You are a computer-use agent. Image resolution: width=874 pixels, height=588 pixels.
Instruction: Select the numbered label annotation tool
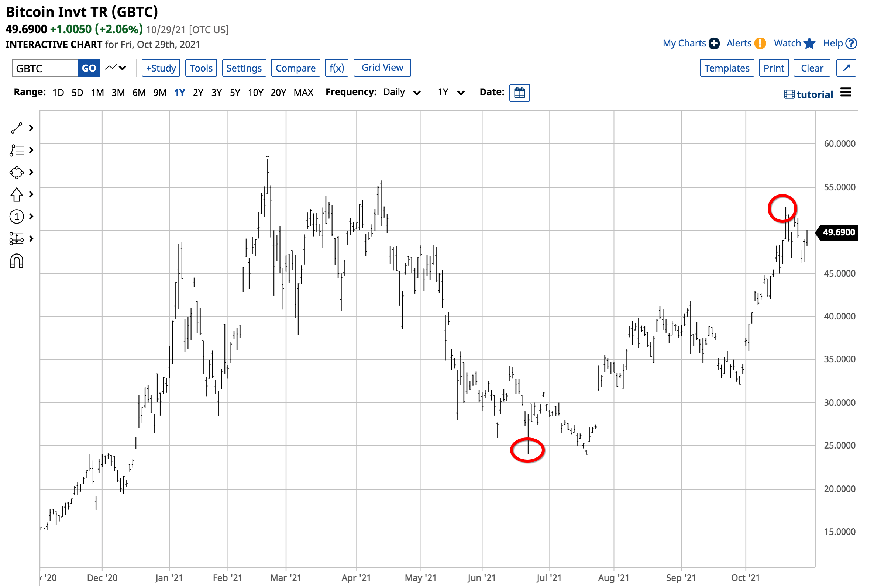(17, 217)
